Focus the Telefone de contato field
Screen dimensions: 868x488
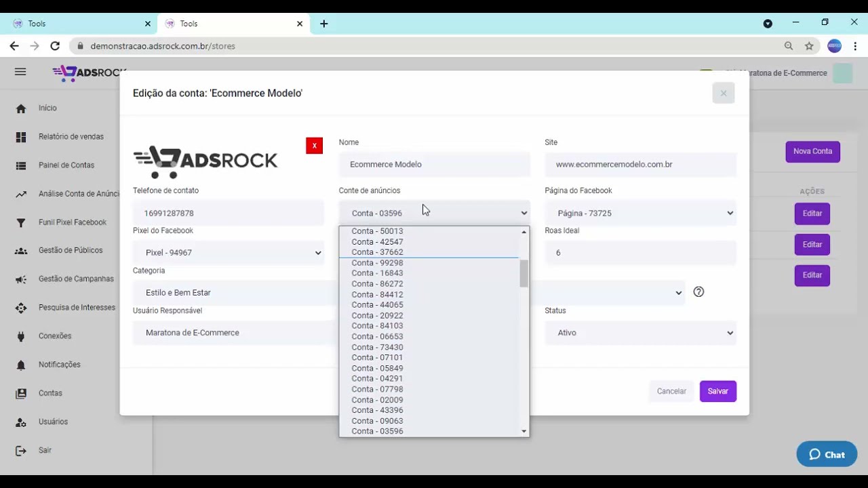click(x=229, y=213)
